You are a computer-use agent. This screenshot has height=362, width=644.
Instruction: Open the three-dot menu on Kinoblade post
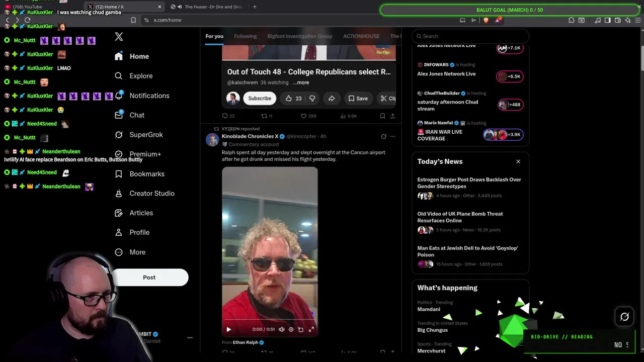(x=393, y=136)
